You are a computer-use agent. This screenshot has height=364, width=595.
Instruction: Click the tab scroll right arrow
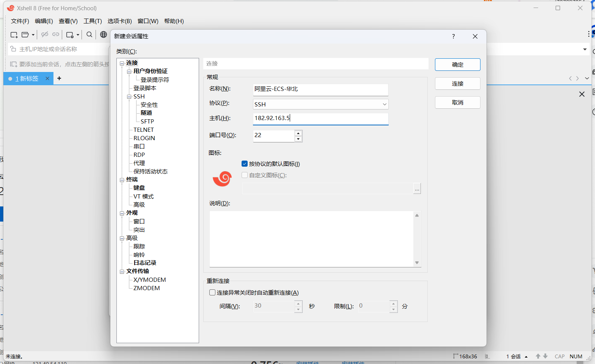[578, 78]
